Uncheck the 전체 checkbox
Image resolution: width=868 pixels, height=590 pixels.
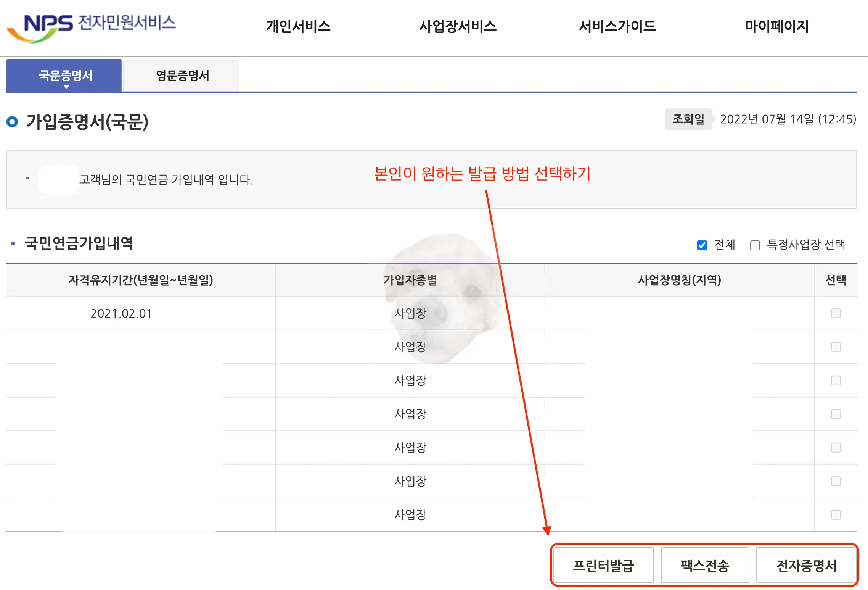(x=702, y=245)
